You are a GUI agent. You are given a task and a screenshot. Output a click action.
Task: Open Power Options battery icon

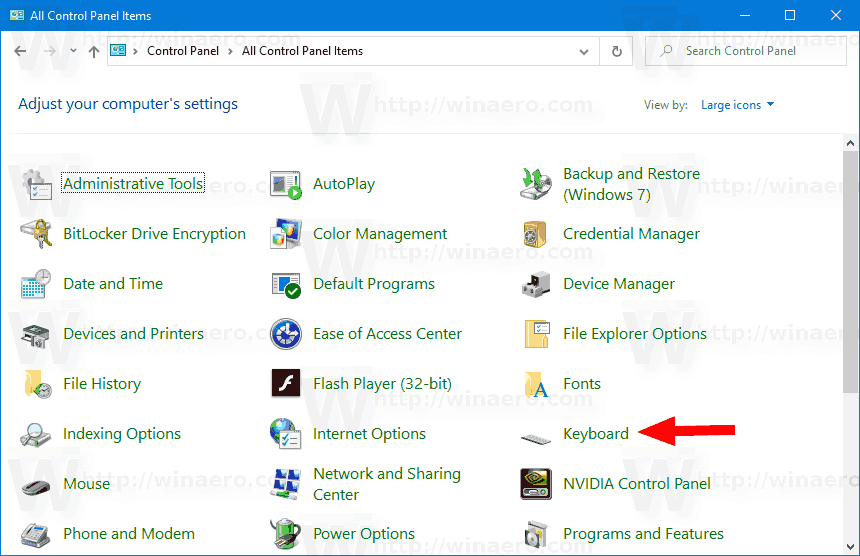pyautogui.click(x=286, y=534)
